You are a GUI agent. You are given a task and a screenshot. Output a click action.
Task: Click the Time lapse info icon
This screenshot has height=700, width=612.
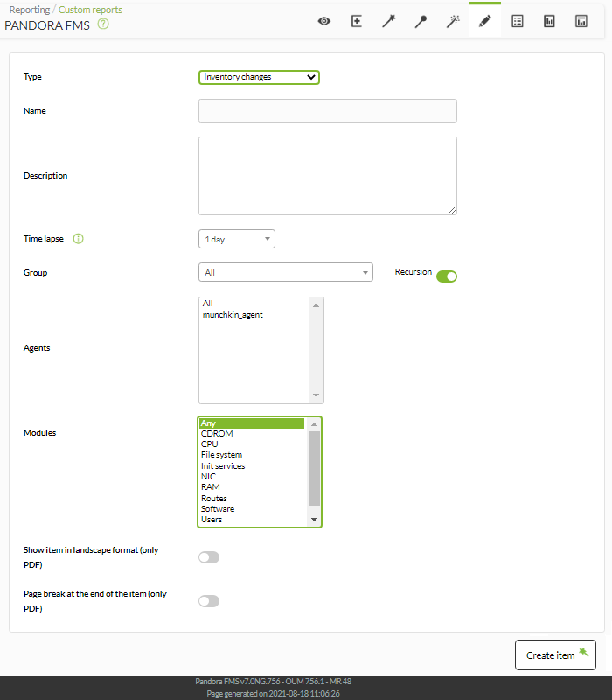coord(78,239)
